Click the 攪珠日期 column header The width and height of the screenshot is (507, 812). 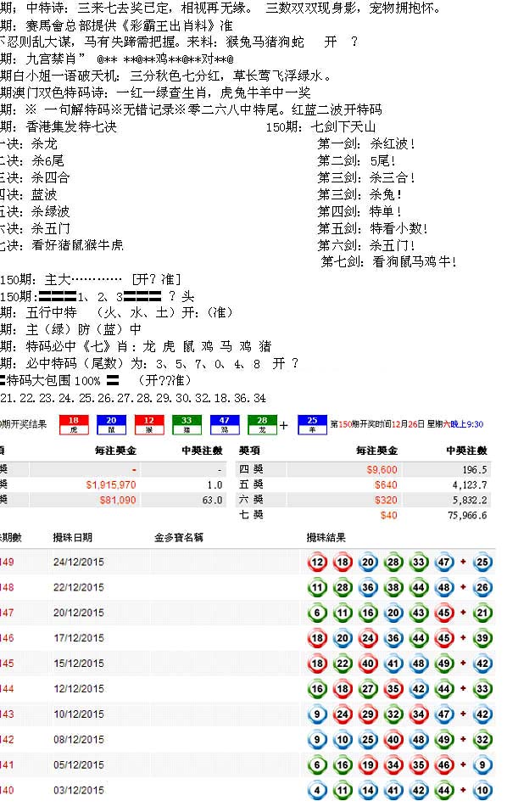point(72,538)
